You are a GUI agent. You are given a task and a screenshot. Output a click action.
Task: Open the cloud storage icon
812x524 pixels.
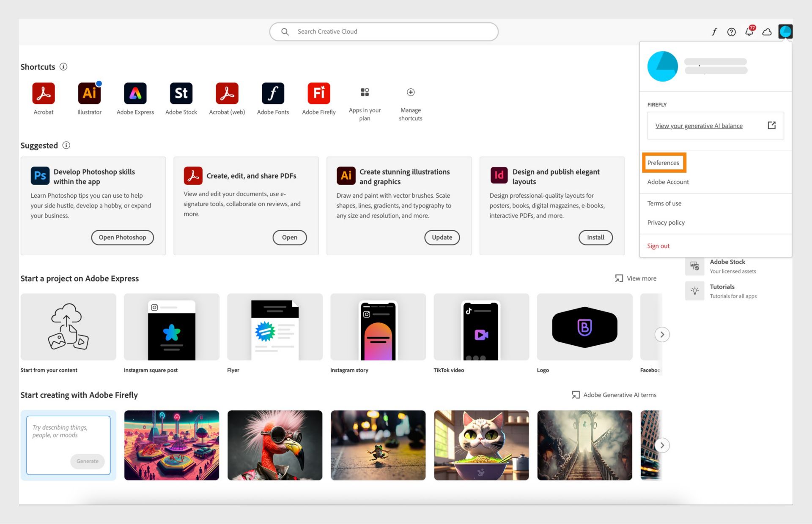(x=767, y=32)
